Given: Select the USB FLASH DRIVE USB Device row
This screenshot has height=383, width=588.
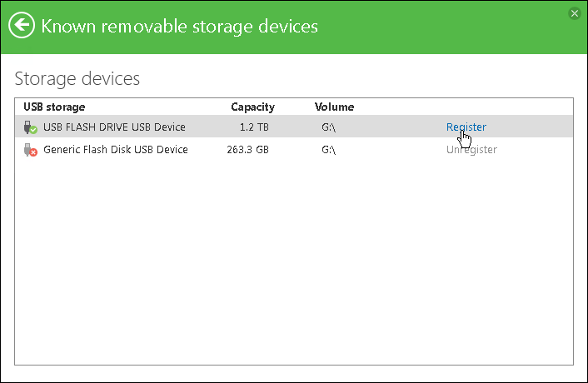Looking at the screenshot, I should coord(114,127).
